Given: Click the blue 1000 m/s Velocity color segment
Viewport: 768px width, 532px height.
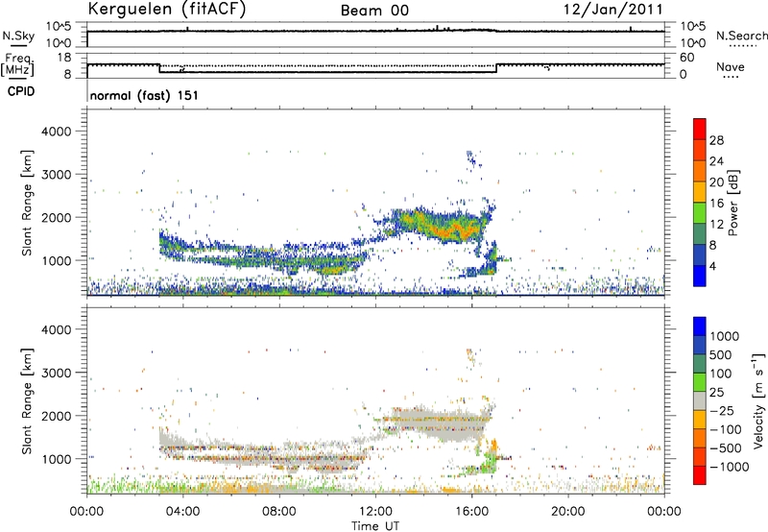Looking at the screenshot, I should click(700, 326).
